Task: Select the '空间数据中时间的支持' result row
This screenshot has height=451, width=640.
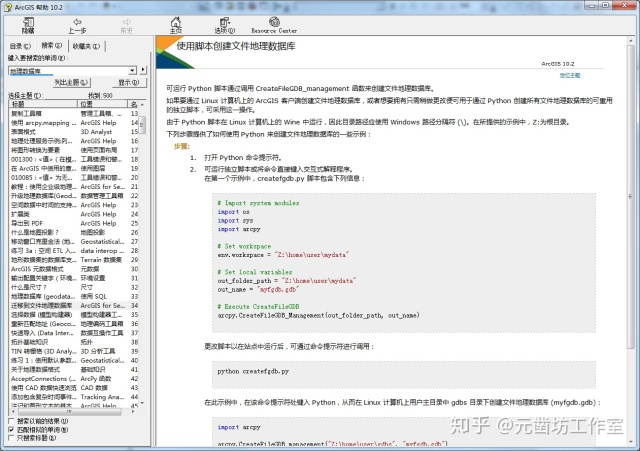Action: point(74,205)
